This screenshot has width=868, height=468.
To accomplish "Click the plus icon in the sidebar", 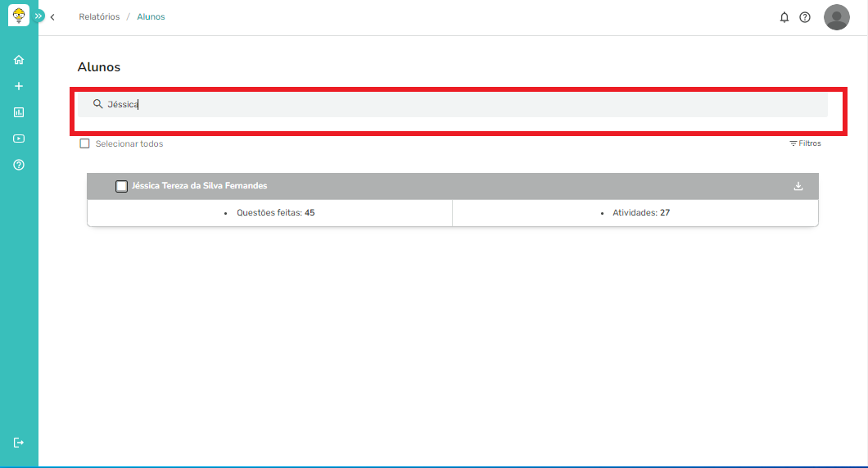I will tap(19, 86).
